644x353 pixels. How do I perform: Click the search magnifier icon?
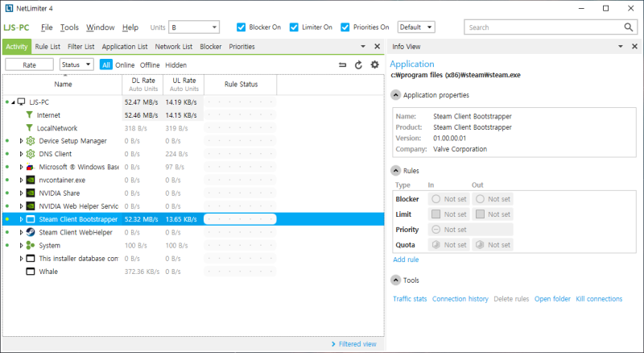[x=629, y=27]
